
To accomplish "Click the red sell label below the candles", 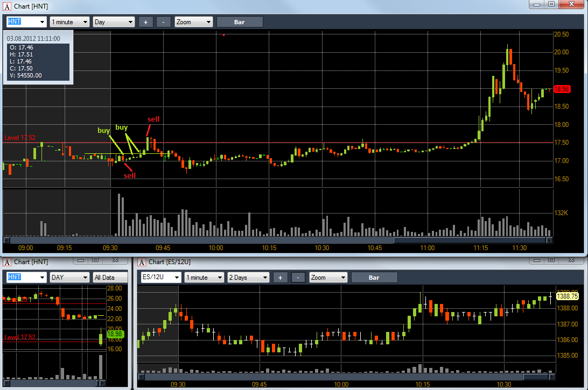I will pyautogui.click(x=130, y=175).
